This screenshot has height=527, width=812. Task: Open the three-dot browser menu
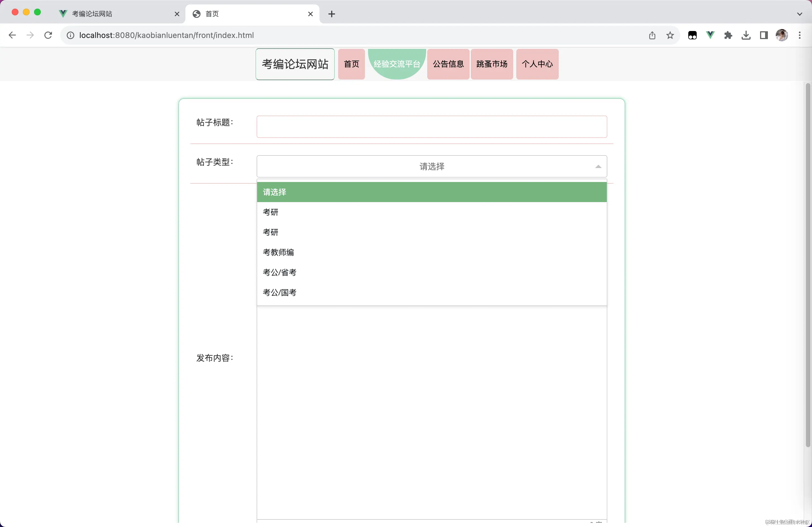point(800,35)
